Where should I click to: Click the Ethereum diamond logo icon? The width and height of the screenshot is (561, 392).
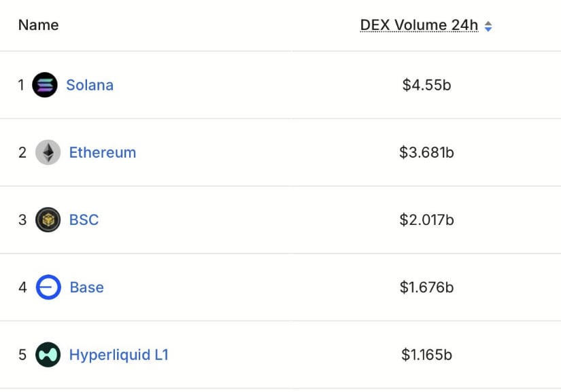point(48,152)
